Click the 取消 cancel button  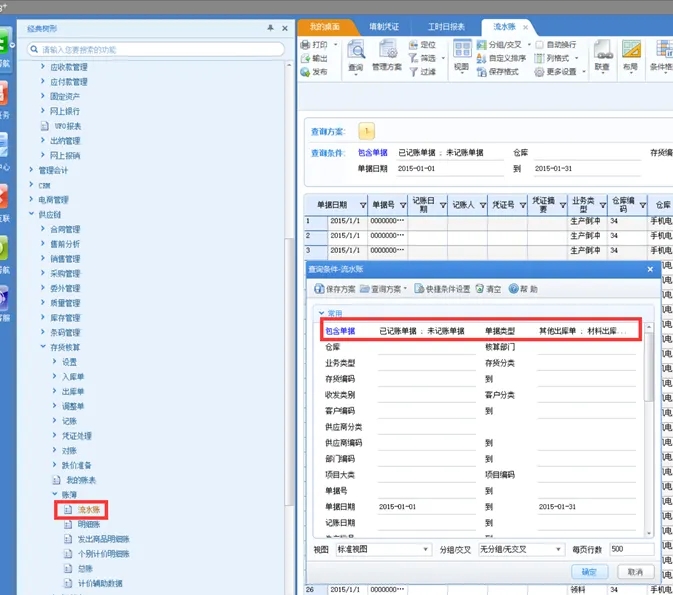(634, 572)
